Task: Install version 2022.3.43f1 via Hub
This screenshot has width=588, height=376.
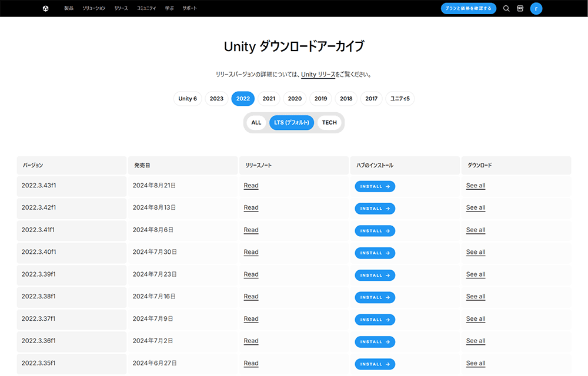Action: point(375,186)
